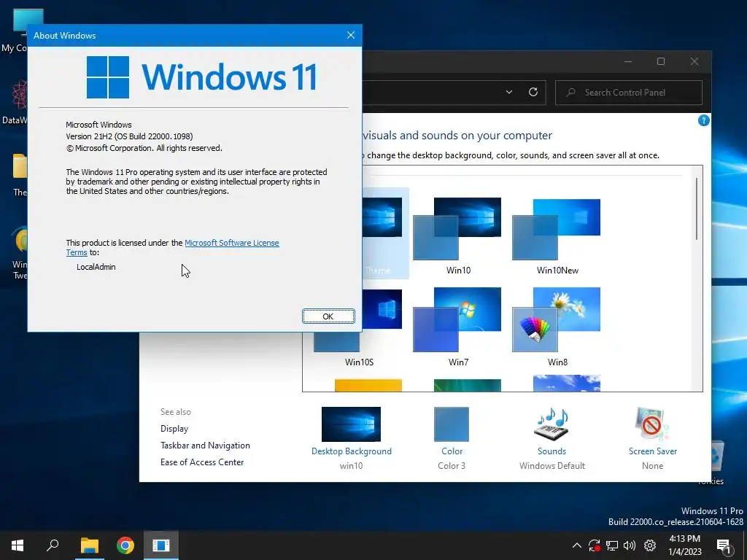Open Control Panel help question icon
The width and height of the screenshot is (747, 560).
coord(704,120)
